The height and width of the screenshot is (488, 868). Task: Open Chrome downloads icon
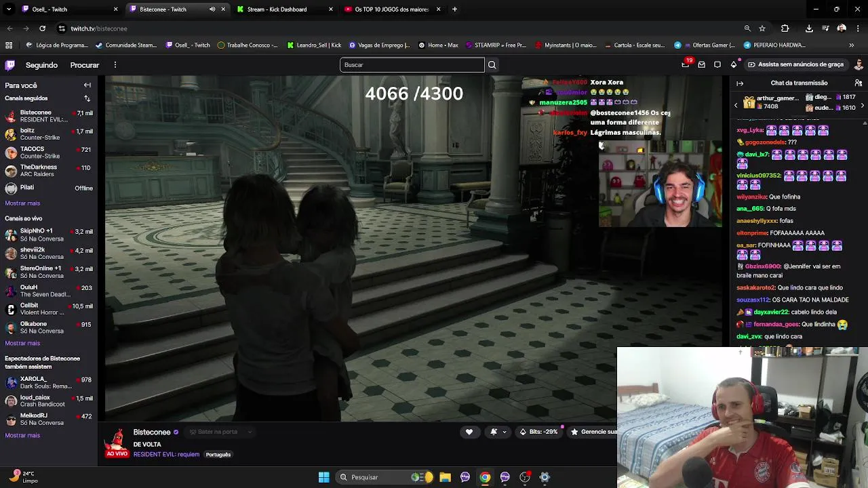(x=809, y=28)
